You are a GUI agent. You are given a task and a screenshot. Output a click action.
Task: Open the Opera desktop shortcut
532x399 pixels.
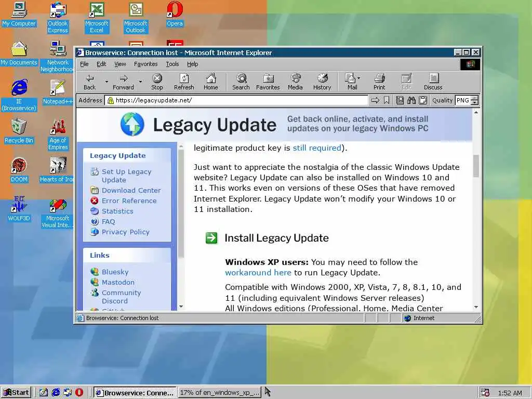175,14
